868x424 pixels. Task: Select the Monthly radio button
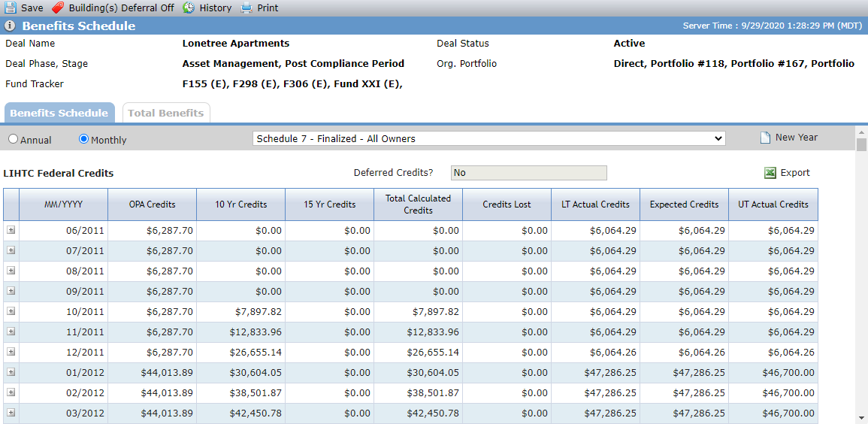[83, 139]
